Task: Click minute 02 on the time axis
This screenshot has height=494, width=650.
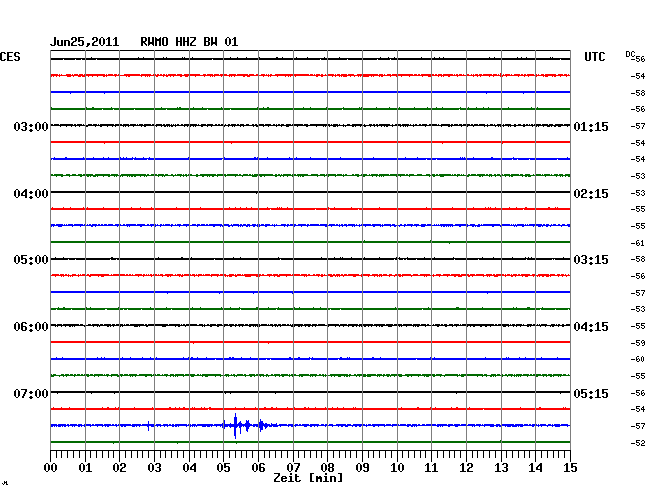Action: coord(119,468)
